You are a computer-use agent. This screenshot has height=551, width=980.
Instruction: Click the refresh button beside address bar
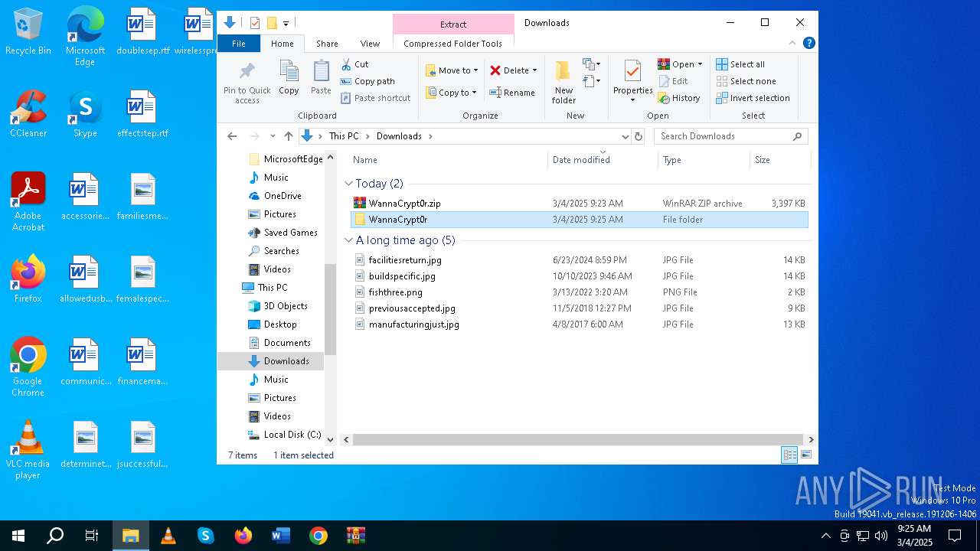639,136
